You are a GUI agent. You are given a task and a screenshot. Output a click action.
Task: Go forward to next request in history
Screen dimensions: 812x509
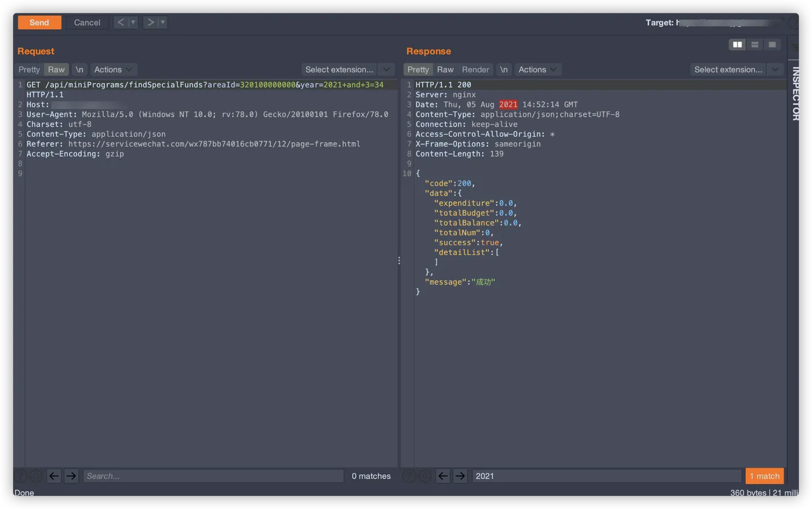tap(150, 23)
